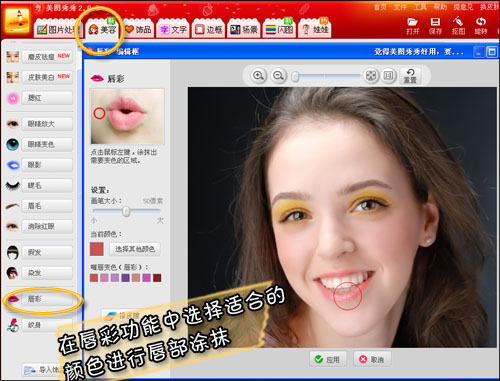Image resolution: width=500 pixels, height=381 pixels.
Task: Click the 重置 reset icon
Action: click(x=410, y=76)
